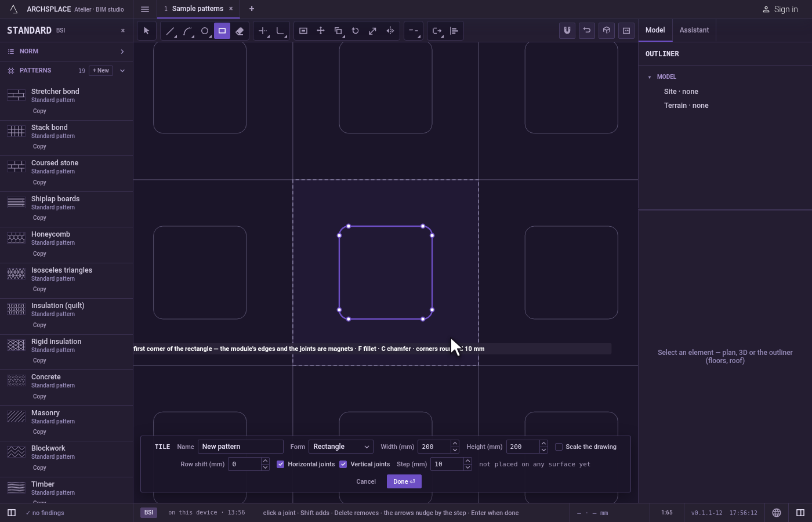Expand the NORM section
The height and width of the screenshot is (522, 812).
tap(66, 52)
